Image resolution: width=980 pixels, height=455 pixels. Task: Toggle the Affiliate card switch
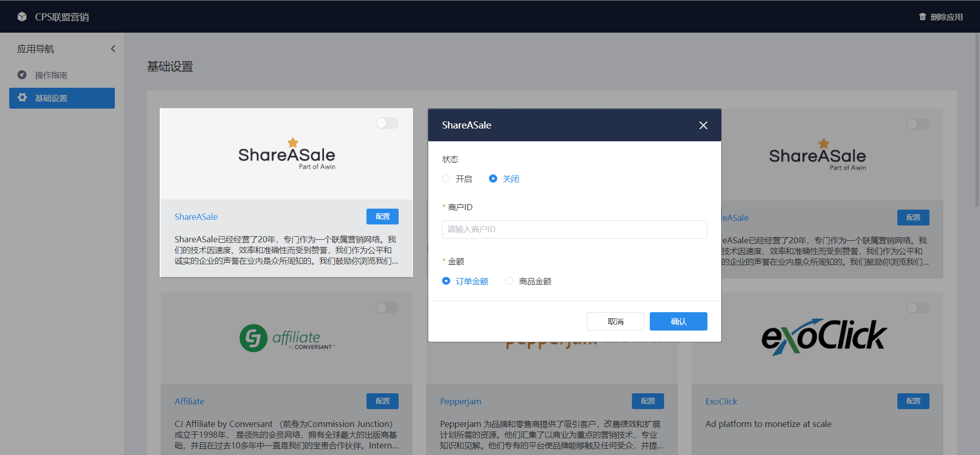[x=387, y=308]
